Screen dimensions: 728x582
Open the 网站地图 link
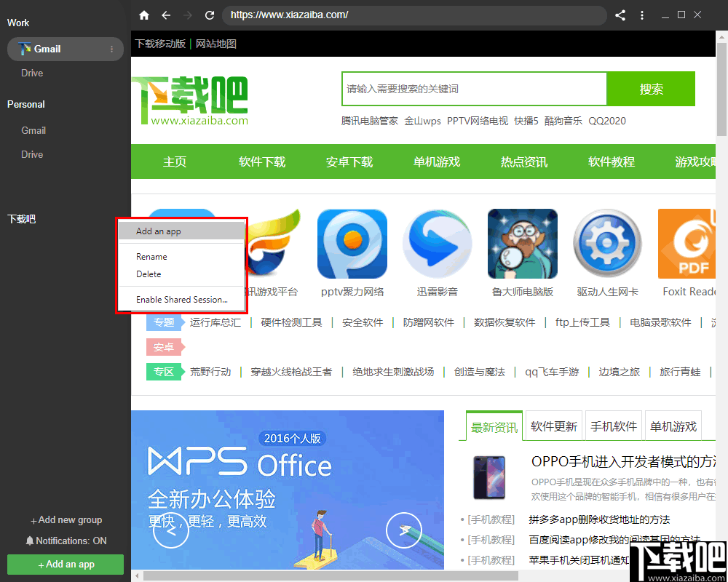(x=216, y=44)
